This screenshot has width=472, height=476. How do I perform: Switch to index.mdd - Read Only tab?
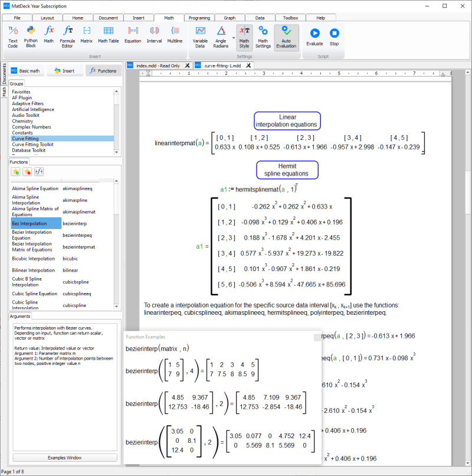158,66
